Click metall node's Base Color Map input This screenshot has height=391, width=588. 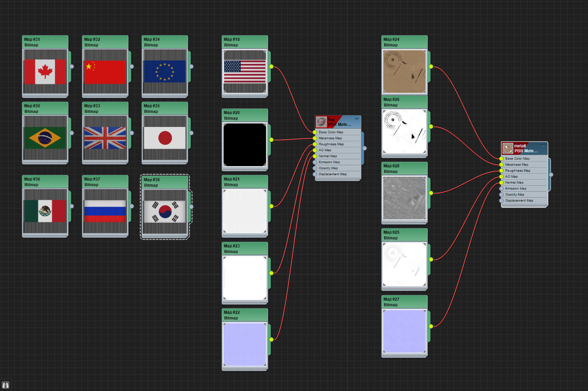click(x=502, y=158)
